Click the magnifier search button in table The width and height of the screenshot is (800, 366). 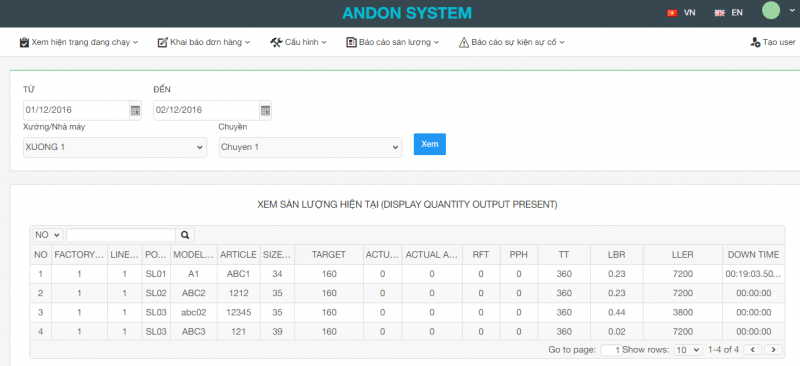tap(185, 235)
